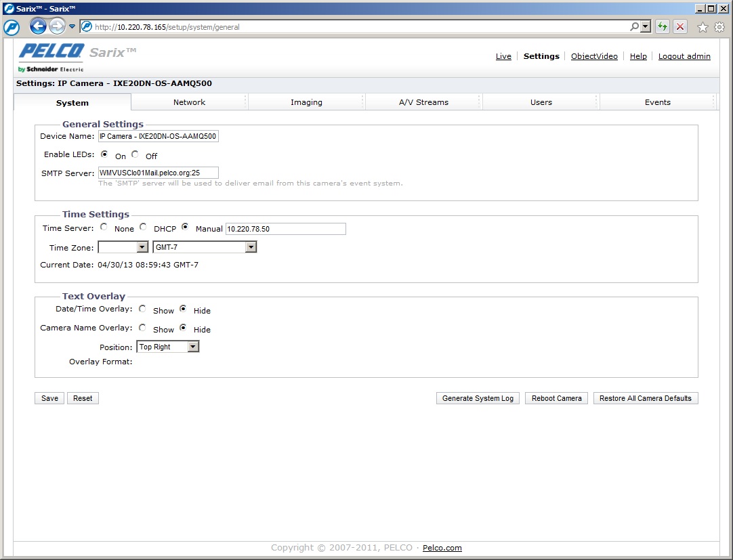Switch to the Network tab
Image resolution: width=733 pixels, height=560 pixels.
coord(189,102)
